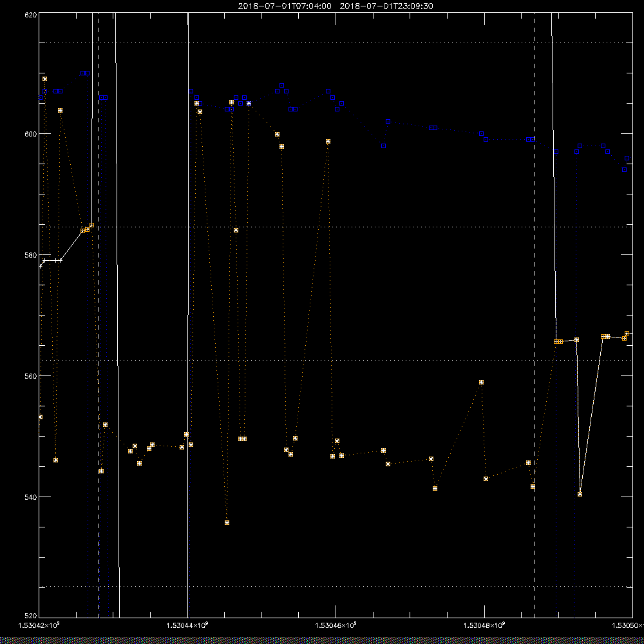Viewport: 644px width, 644px height.
Task: Click the end timestamp 2018-07-01T23:09:30 in title
Action: coord(386,6)
